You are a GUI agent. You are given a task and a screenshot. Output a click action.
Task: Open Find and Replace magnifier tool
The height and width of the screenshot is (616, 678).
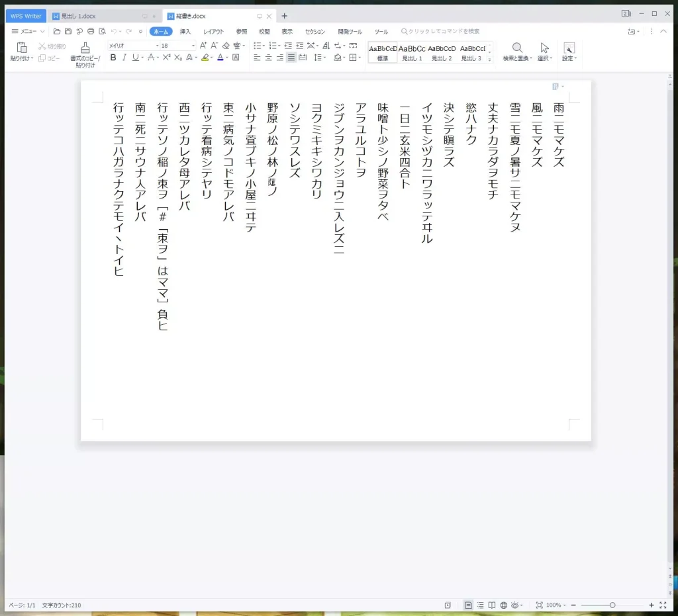tap(517, 48)
